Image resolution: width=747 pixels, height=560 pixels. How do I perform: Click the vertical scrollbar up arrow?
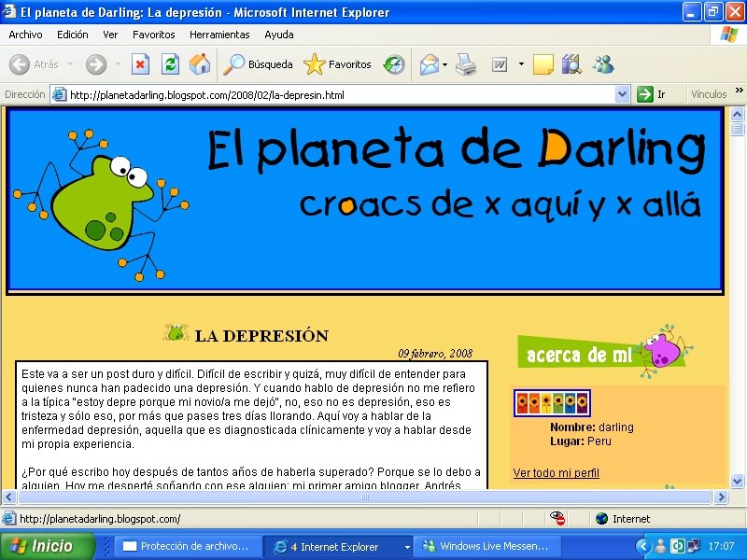click(x=737, y=114)
